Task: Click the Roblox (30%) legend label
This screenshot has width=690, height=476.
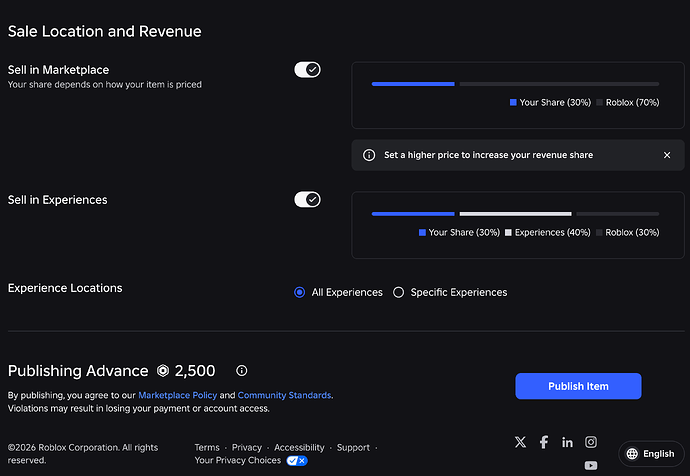Action: [x=628, y=232]
